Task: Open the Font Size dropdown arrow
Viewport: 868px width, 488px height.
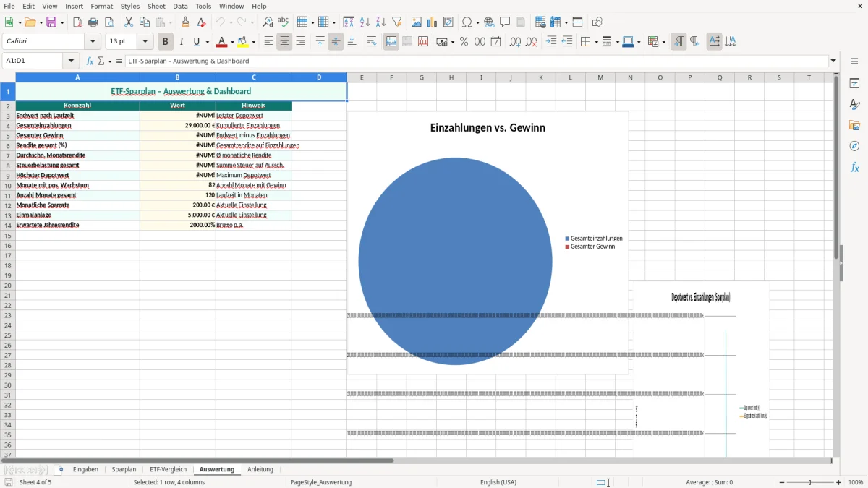Action: pyautogui.click(x=145, y=42)
